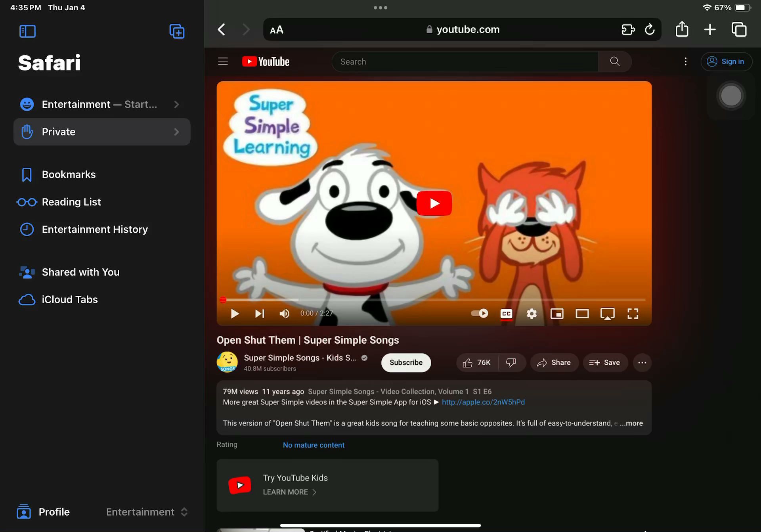Tap the Share icon in Safari toolbar

coord(682,29)
